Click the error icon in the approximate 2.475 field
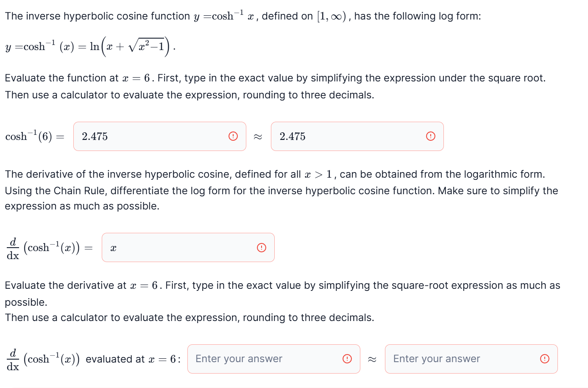The image size is (588, 388). pyautogui.click(x=430, y=136)
